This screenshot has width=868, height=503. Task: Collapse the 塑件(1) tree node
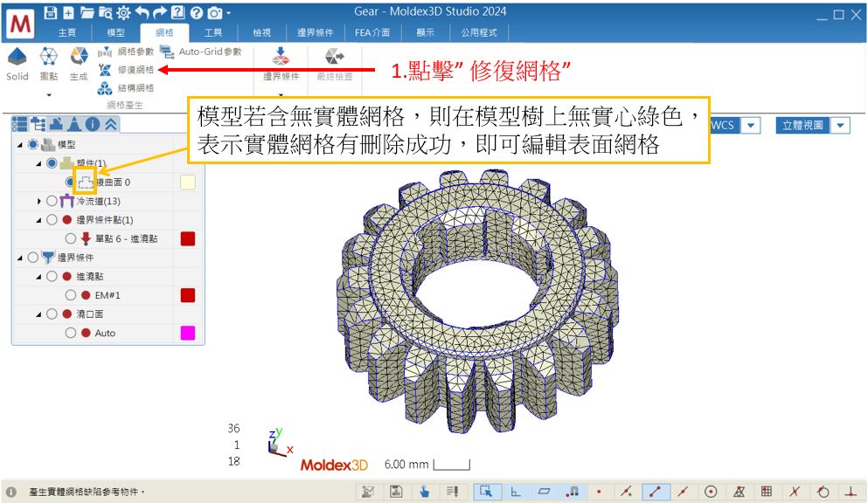coord(38,163)
